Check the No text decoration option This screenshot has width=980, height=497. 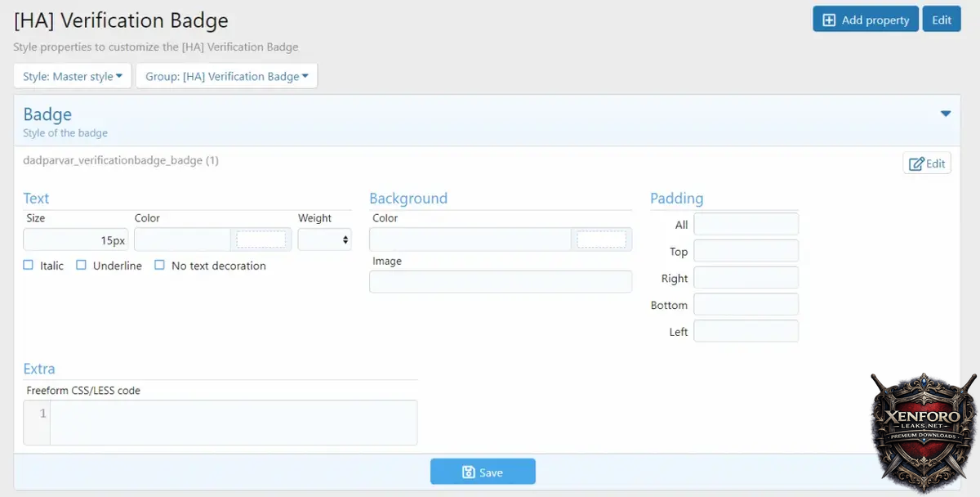(x=160, y=266)
